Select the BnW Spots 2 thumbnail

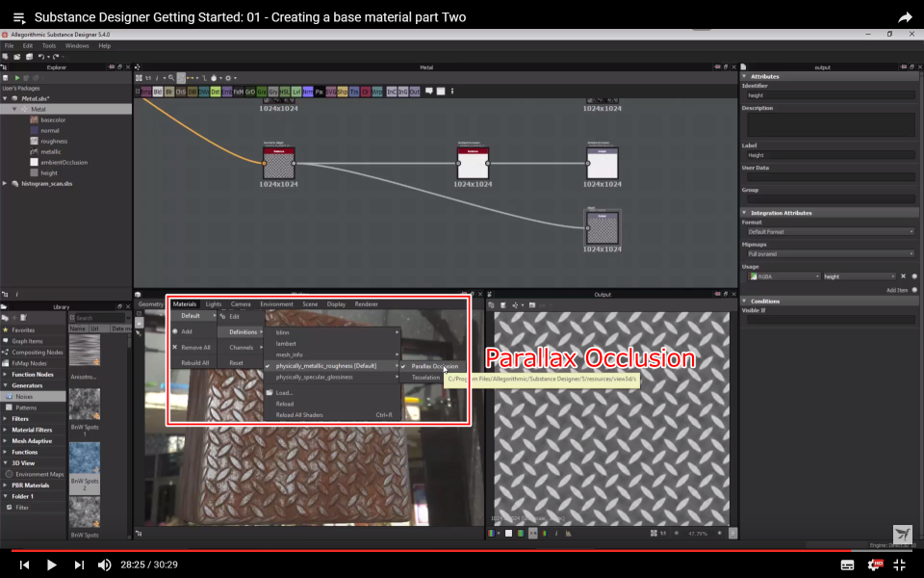[x=85, y=458]
